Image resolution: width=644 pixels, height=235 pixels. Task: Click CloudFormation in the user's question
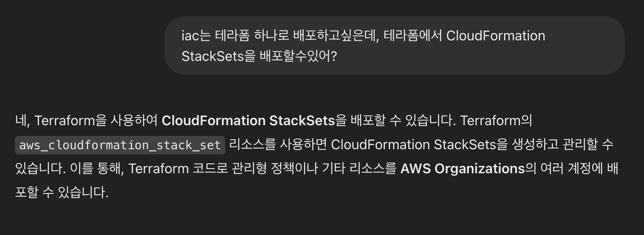tap(495, 36)
